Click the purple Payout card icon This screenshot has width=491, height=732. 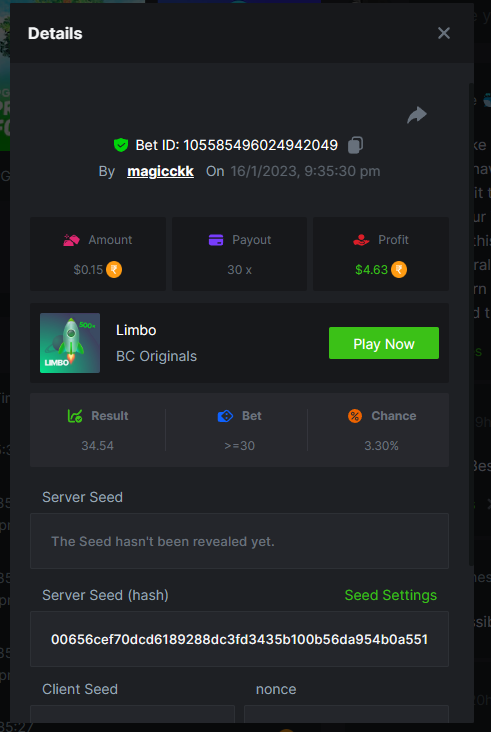coord(216,240)
